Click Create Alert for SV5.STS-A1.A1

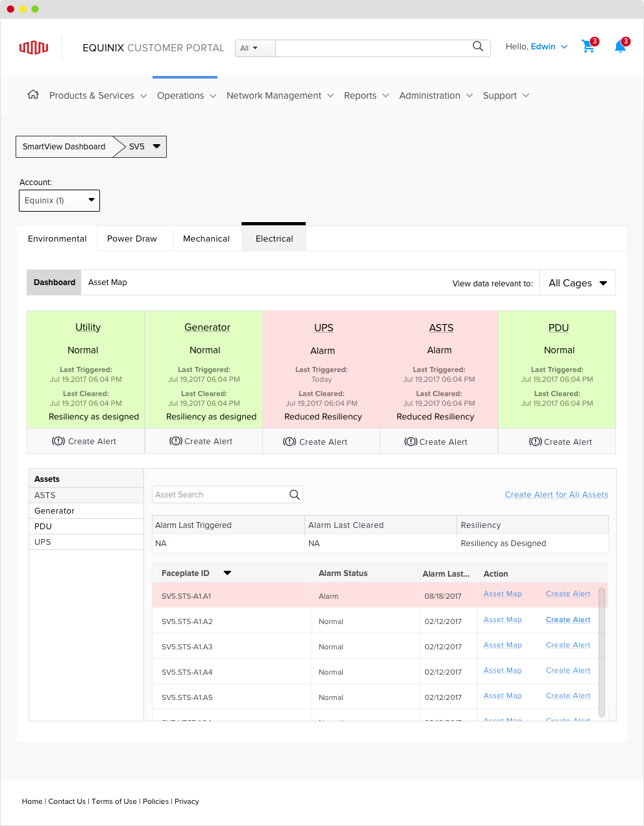[x=568, y=594]
